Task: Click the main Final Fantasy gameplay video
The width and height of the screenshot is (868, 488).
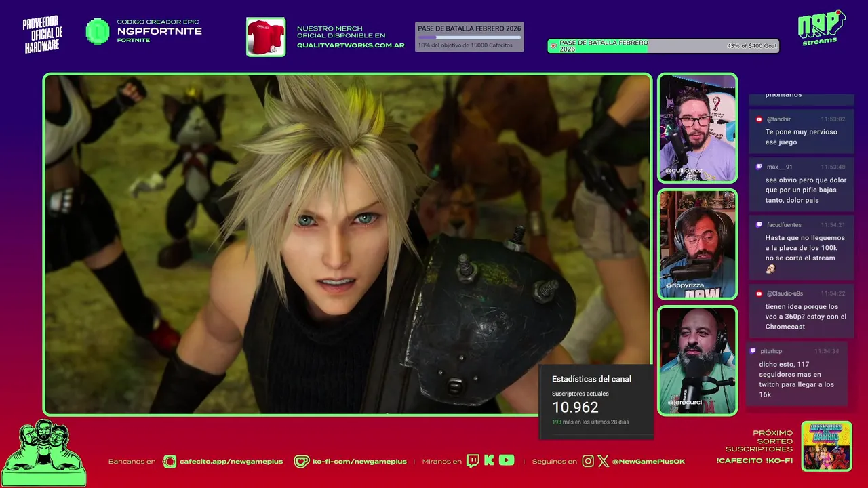Action: [347, 244]
